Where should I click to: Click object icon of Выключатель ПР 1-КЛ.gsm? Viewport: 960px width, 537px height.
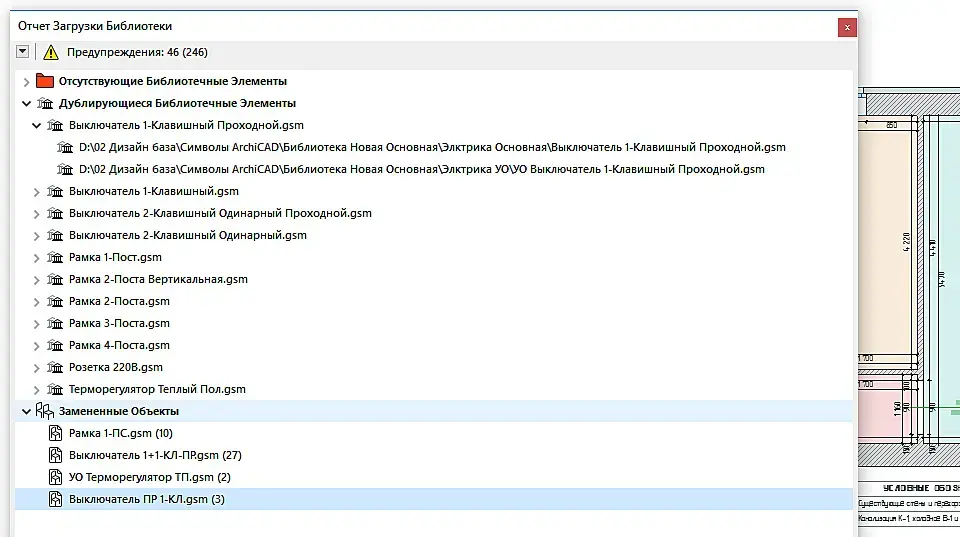(x=55, y=500)
